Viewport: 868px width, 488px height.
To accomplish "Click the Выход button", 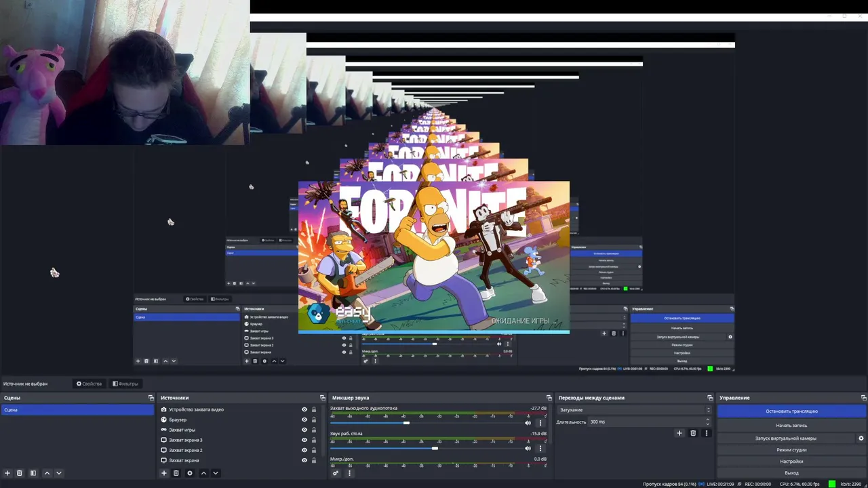I will (x=791, y=473).
